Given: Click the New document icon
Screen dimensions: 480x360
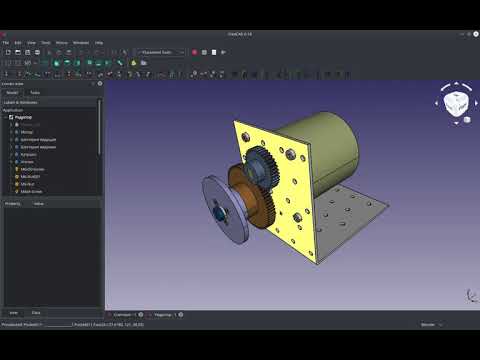Looking at the screenshot, I should (8, 52).
